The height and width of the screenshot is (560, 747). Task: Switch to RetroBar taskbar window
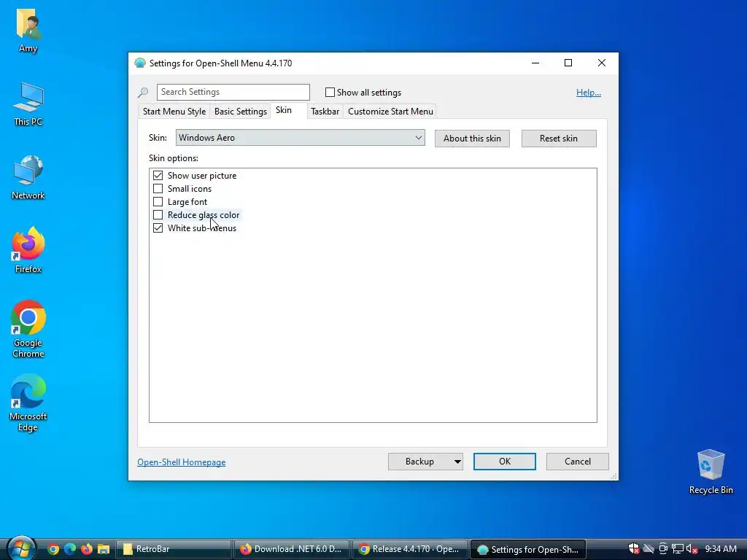tap(174, 549)
